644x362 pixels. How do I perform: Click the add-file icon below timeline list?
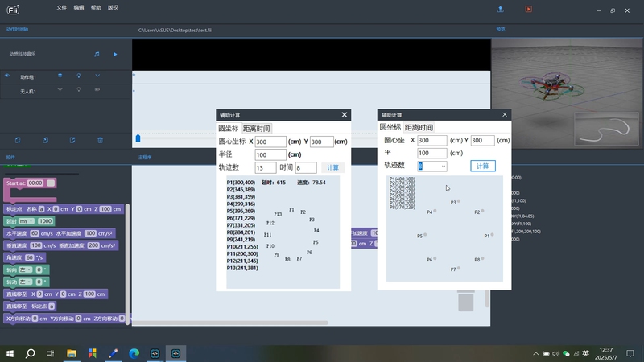[x=18, y=140]
